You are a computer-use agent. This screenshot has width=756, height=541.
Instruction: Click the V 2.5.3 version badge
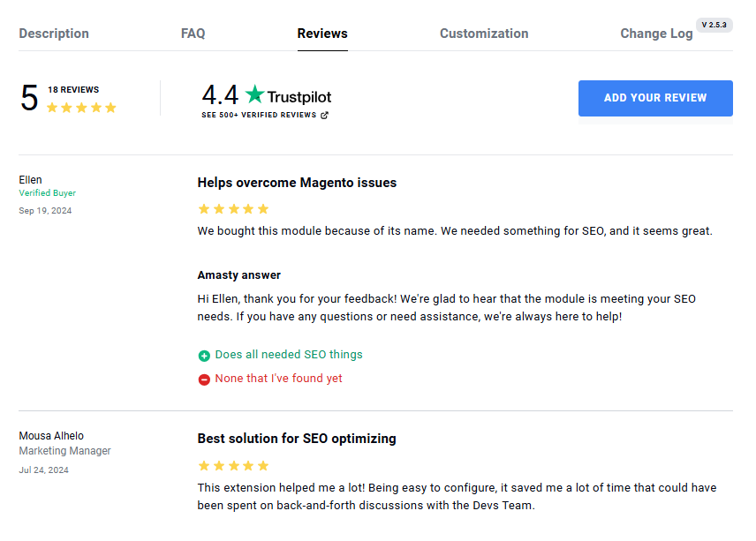click(x=714, y=25)
